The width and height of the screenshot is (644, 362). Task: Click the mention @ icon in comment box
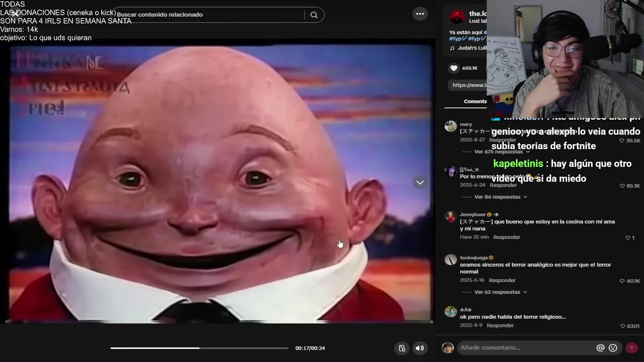pyautogui.click(x=600, y=347)
